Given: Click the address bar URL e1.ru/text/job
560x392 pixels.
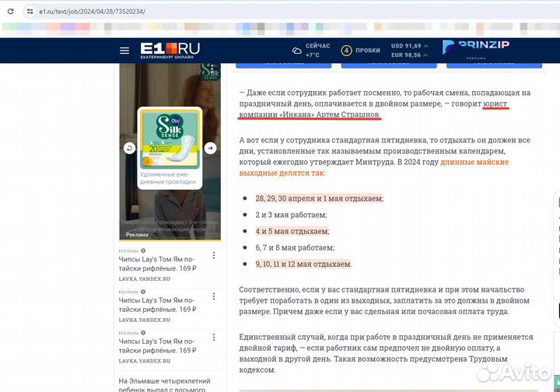Looking at the screenshot, I should [92, 12].
